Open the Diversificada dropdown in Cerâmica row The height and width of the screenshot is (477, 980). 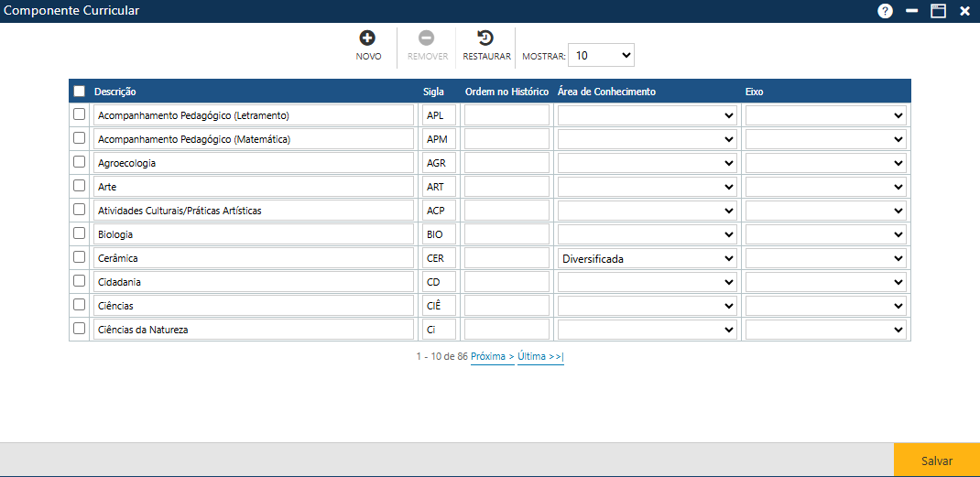[x=648, y=257]
